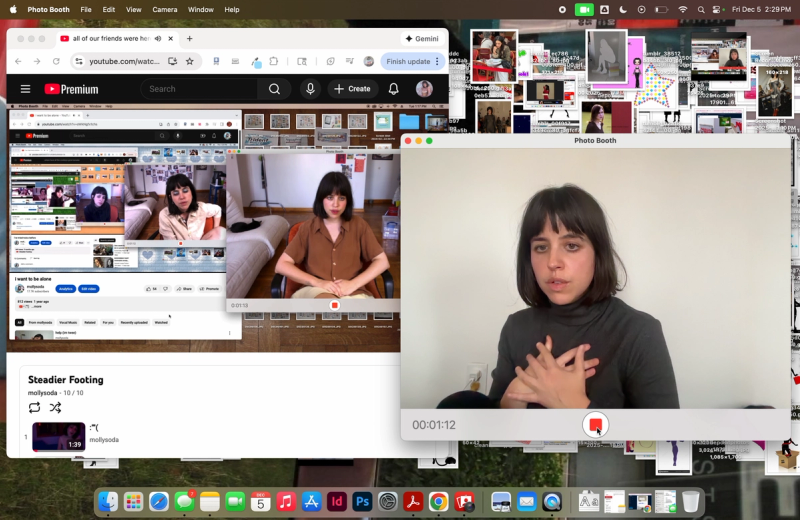Open Launchpad from the Dock

[x=134, y=502]
